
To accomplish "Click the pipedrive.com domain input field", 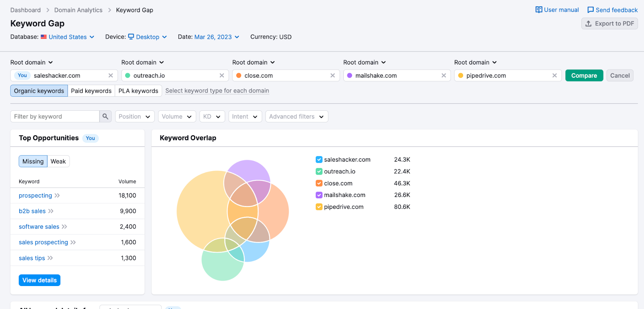I will (x=508, y=75).
